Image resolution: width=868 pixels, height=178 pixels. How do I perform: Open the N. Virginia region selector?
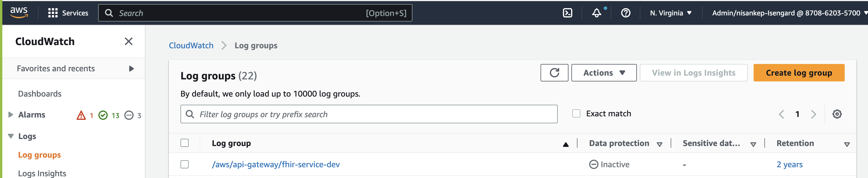coord(671,13)
